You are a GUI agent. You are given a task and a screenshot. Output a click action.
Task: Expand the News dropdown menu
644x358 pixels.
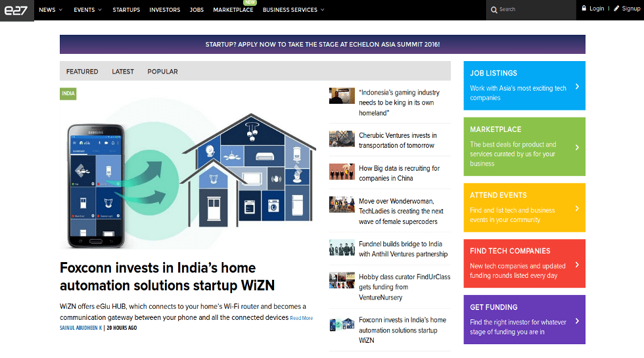pos(51,10)
